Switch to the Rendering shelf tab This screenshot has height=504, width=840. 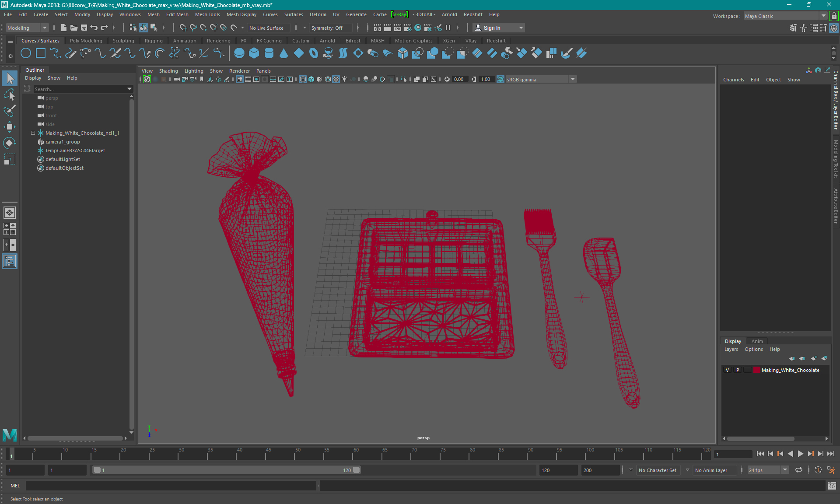click(x=219, y=41)
